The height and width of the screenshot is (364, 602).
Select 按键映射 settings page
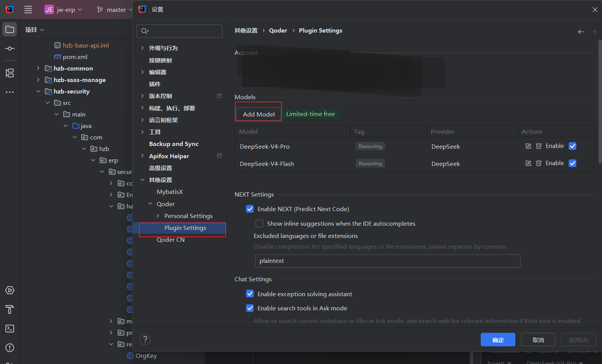[161, 60]
